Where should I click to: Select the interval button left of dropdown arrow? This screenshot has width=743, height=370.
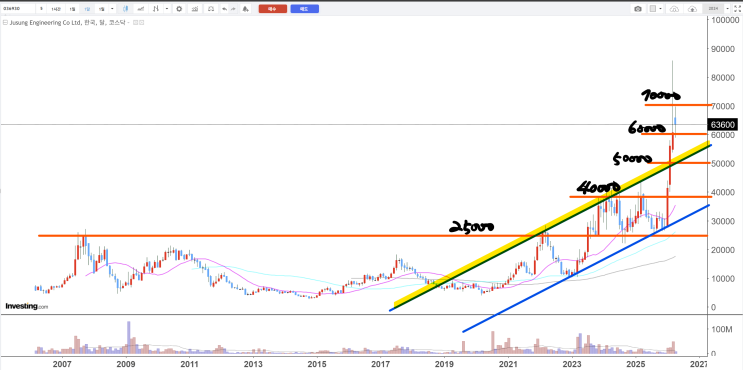pyautogui.click(x=101, y=9)
